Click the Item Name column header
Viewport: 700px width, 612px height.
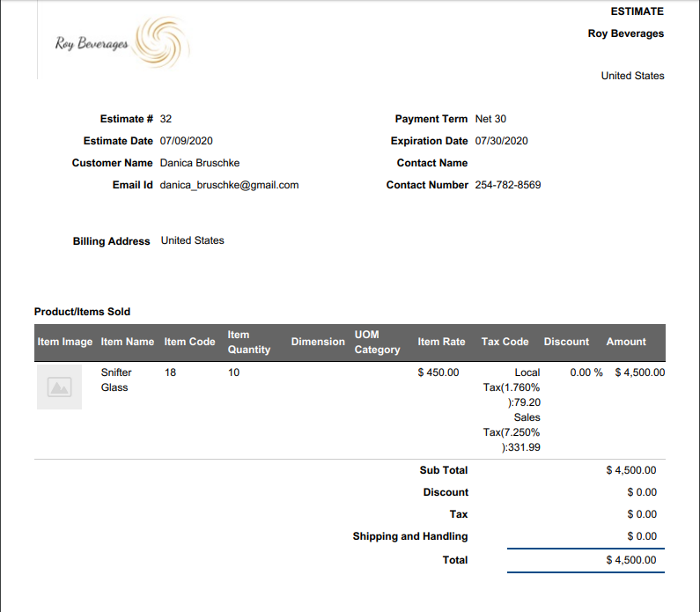pos(127,342)
